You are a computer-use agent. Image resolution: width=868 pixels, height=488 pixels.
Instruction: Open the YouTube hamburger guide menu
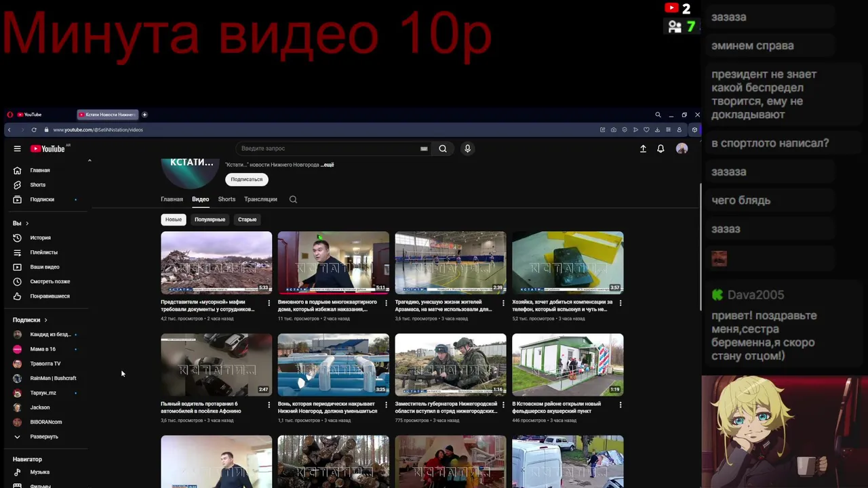point(17,148)
